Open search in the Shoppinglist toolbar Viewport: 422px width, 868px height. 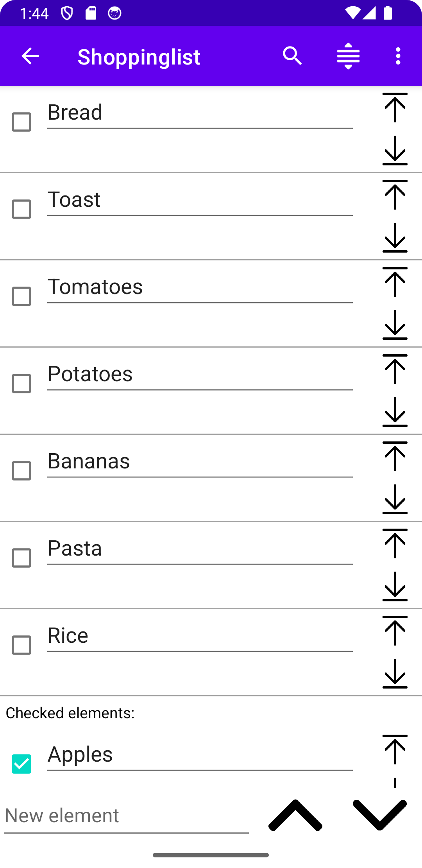(292, 56)
